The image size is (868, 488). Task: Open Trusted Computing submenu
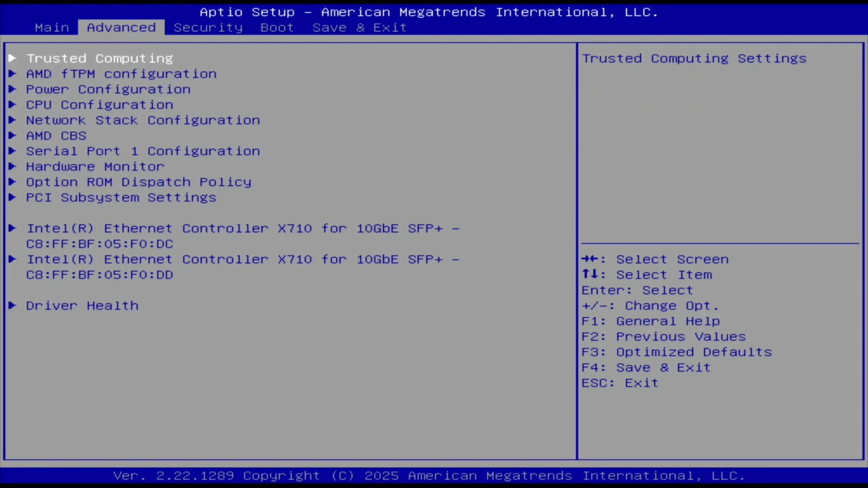click(100, 59)
